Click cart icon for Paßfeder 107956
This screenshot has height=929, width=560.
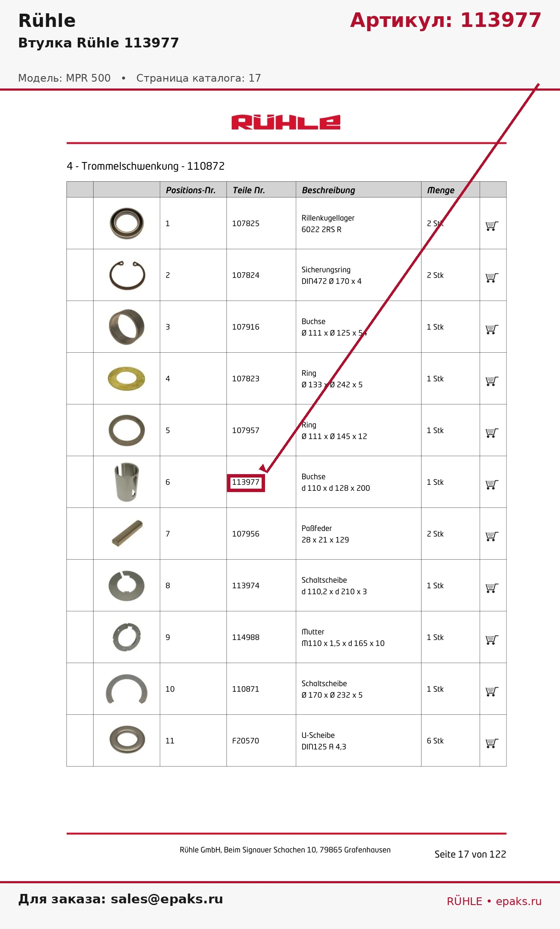click(x=492, y=537)
